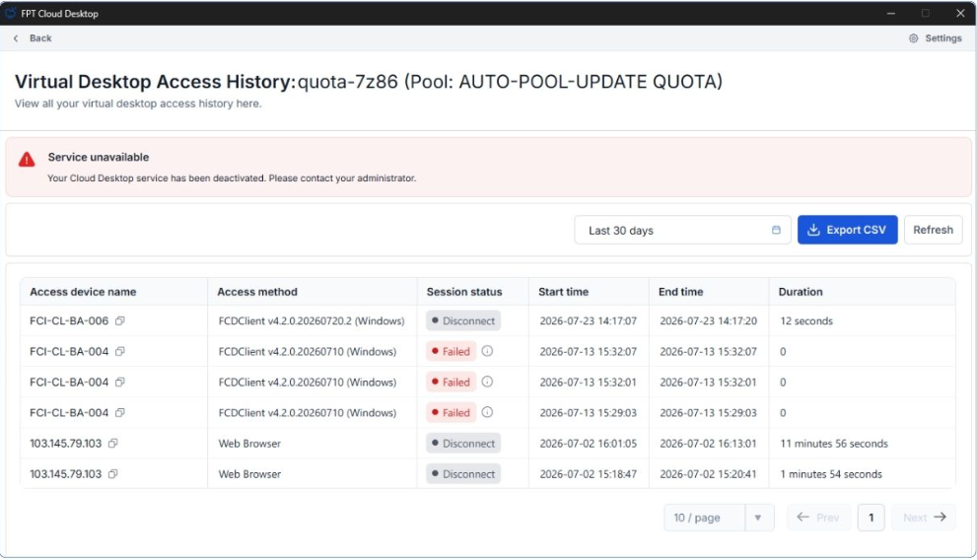Screen dimensions: 977x560
Task: Click the 12 seconds duration value
Action: coord(806,320)
